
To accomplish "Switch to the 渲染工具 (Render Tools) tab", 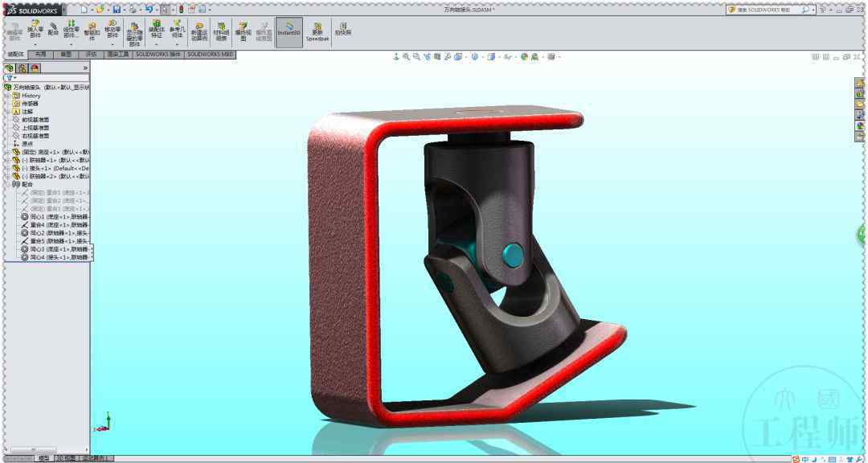I will click(x=118, y=55).
